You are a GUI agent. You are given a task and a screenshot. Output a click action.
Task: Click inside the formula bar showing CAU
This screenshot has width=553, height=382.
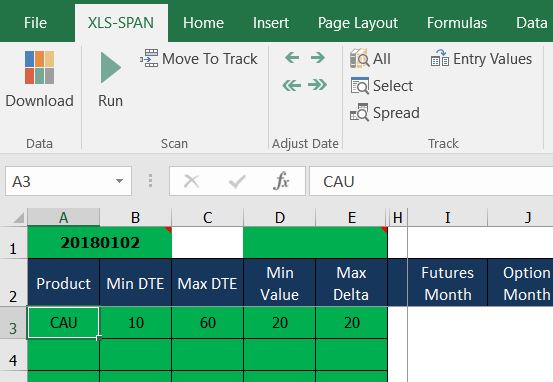pyautogui.click(x=431, y=181)
